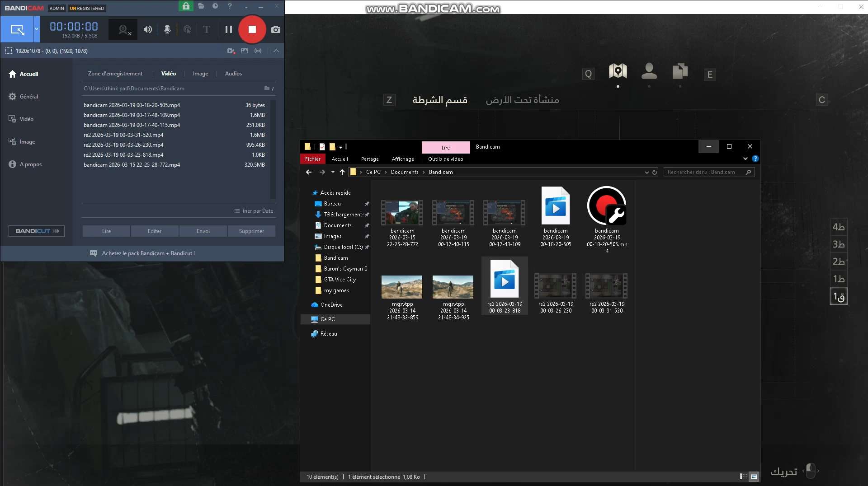The image size is (868, 486).
Task: Pause the current recording
Action: (229, 29)
